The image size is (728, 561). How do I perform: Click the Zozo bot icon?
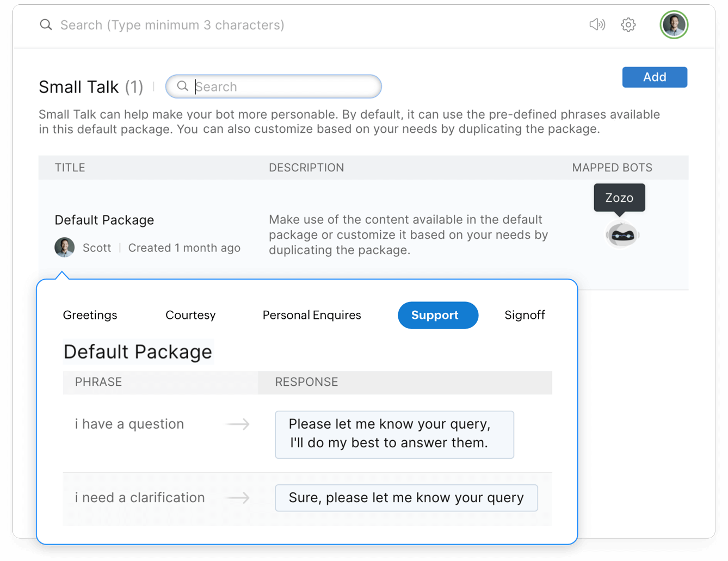pyautogui.click(x=622, y=236)
